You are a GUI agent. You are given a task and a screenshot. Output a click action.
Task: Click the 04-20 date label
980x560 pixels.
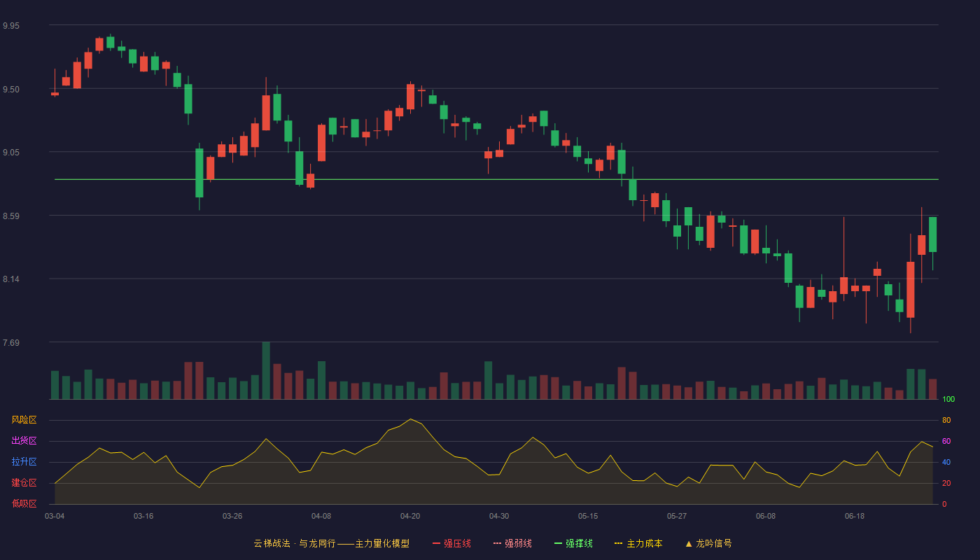(410, 516)
